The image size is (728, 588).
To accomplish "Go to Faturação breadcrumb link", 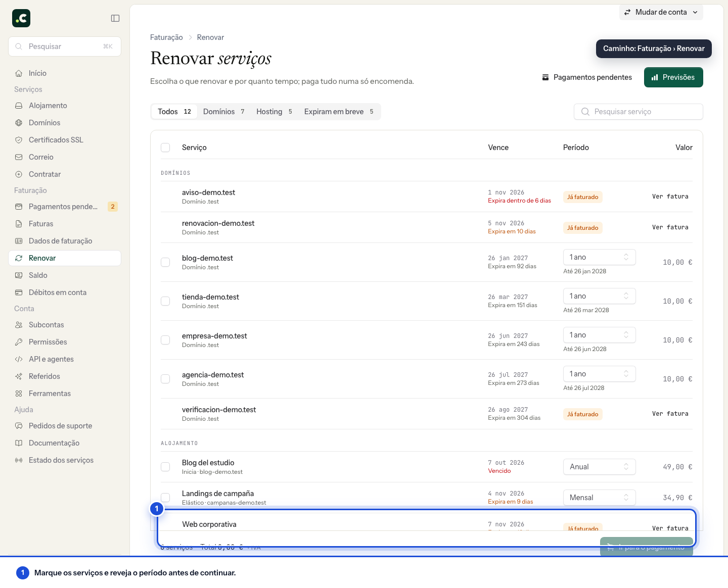I will [166, 37].
